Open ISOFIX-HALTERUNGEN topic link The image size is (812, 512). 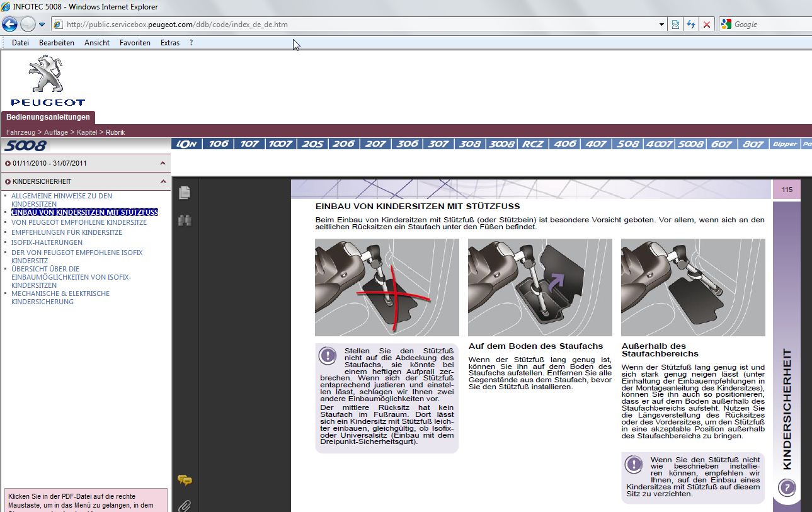pos(47,242)
